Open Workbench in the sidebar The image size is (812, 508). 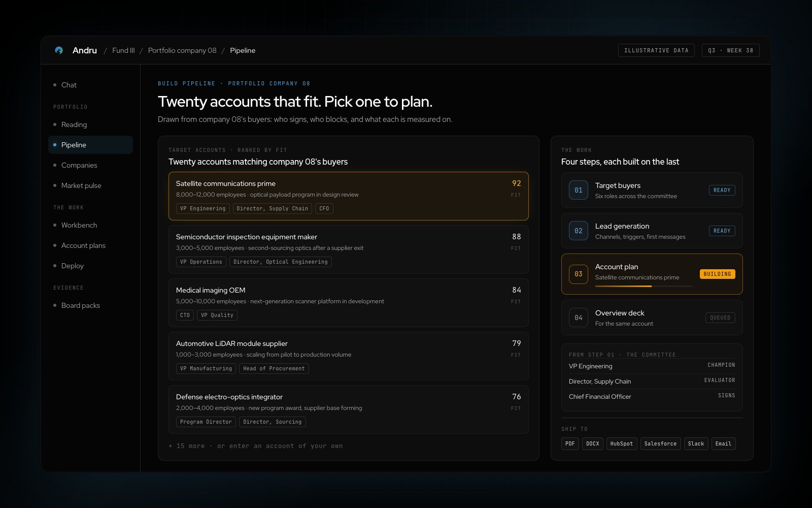coord(90,225)
